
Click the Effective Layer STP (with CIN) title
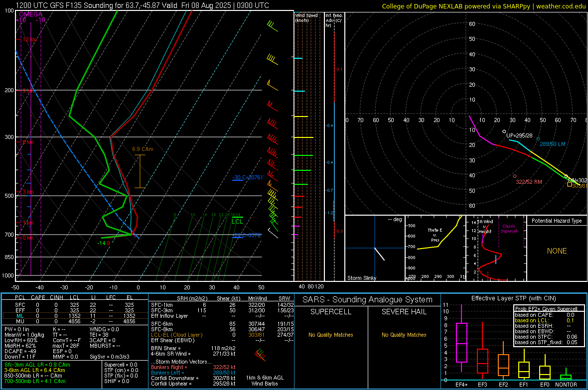pyautogui.click(x=513, y=298)
